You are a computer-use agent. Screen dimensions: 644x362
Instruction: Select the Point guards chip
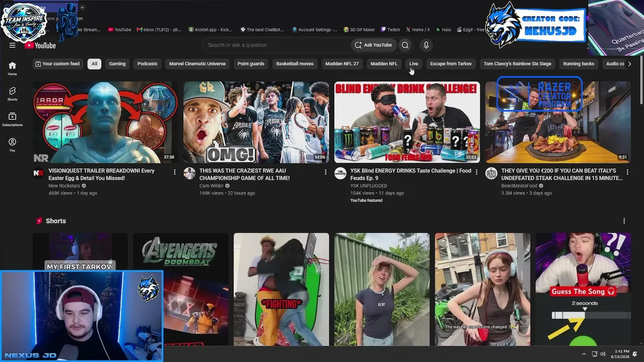pyautogui.click(x=251, y=64)
